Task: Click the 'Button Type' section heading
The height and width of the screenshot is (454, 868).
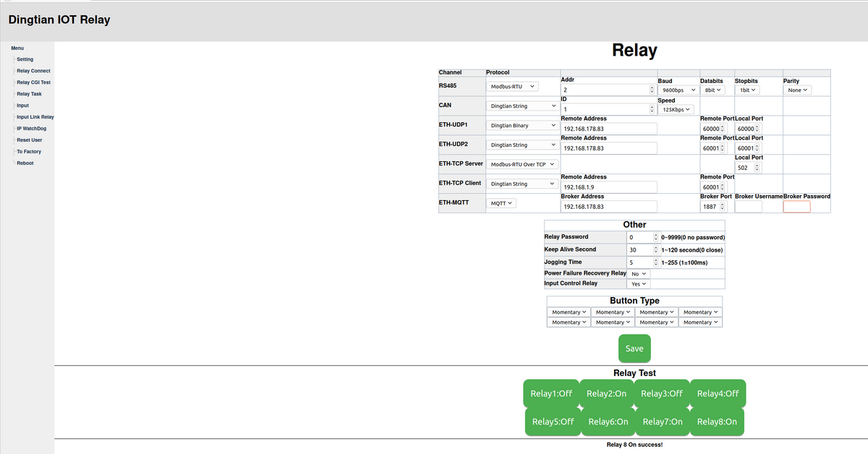Action: click(634, 301)
